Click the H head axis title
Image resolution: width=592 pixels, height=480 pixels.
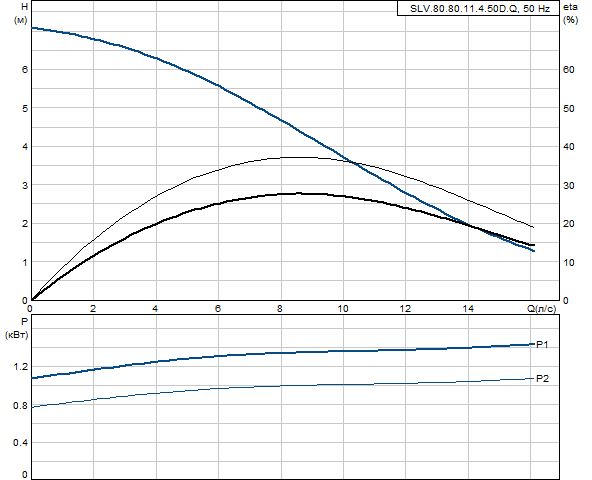25,7
